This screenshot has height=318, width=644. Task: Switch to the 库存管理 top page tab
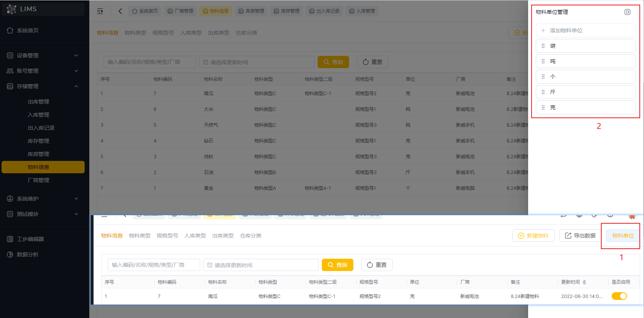click(x=287, y=11)
